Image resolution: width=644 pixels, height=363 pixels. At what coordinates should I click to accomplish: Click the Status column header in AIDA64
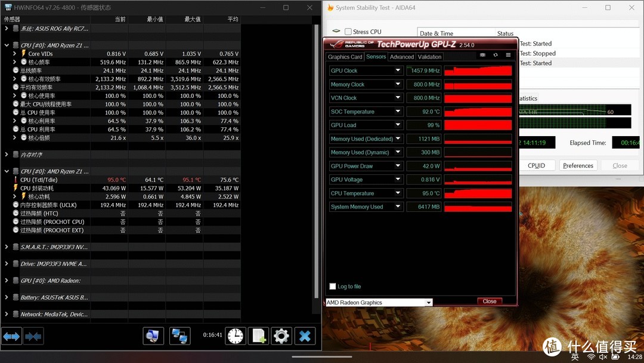(x=568, y=33)
